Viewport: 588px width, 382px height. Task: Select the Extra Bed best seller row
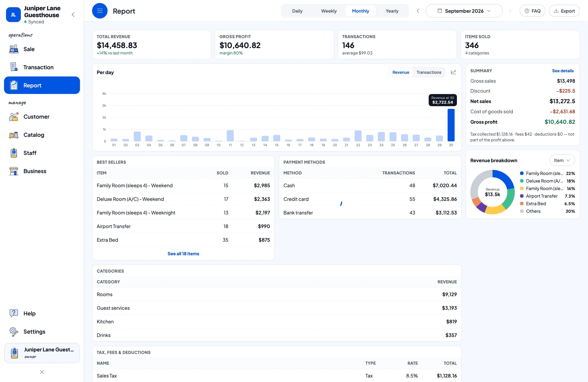(x=183, y=240)
